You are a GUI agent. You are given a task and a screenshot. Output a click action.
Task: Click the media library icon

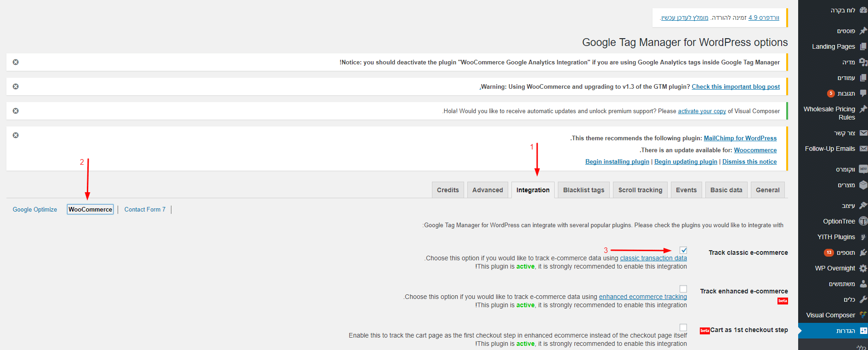(x=863, y=62)
